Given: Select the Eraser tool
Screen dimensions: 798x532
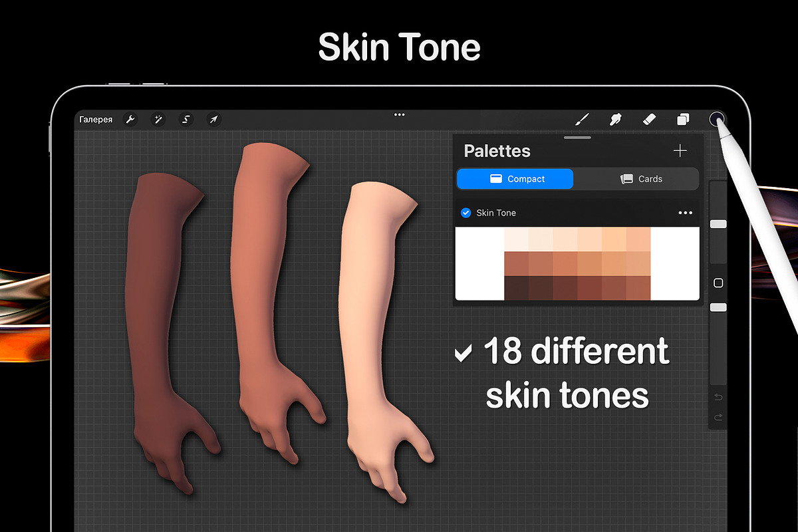Looking at the screenshot, I should pos(649,120).
